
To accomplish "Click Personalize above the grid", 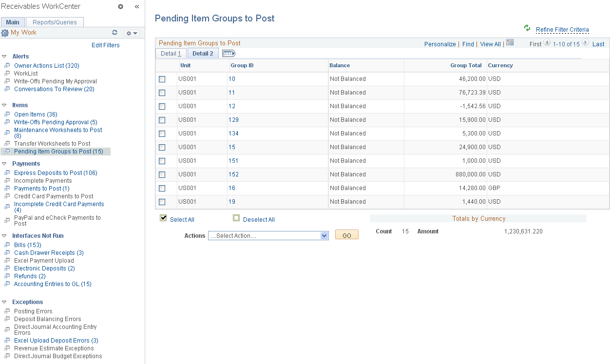I will (x=440, y=44).
